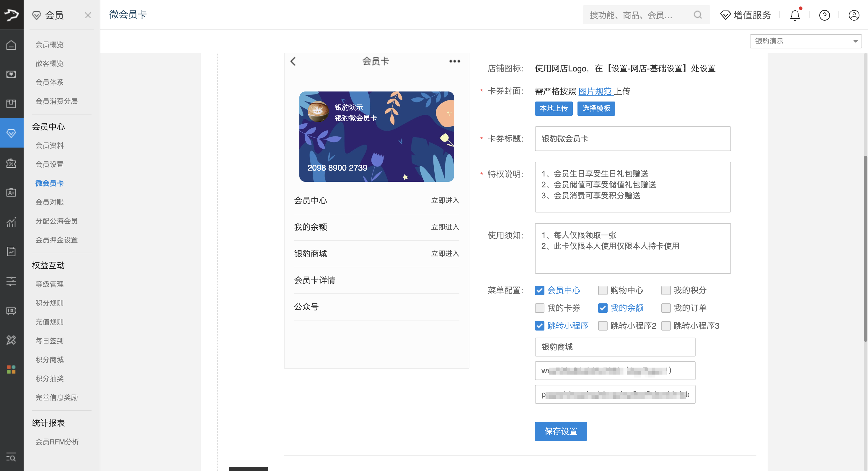Open the notifications bell
Viewport: 868px width, 471px height.
pyautogui.click(x=795, y=15)
